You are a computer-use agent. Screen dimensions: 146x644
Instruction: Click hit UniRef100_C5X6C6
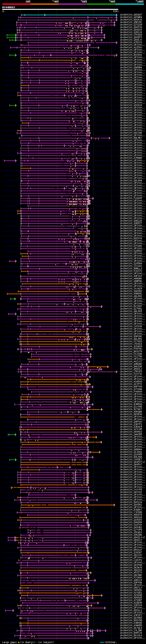[x=131, y=344]
